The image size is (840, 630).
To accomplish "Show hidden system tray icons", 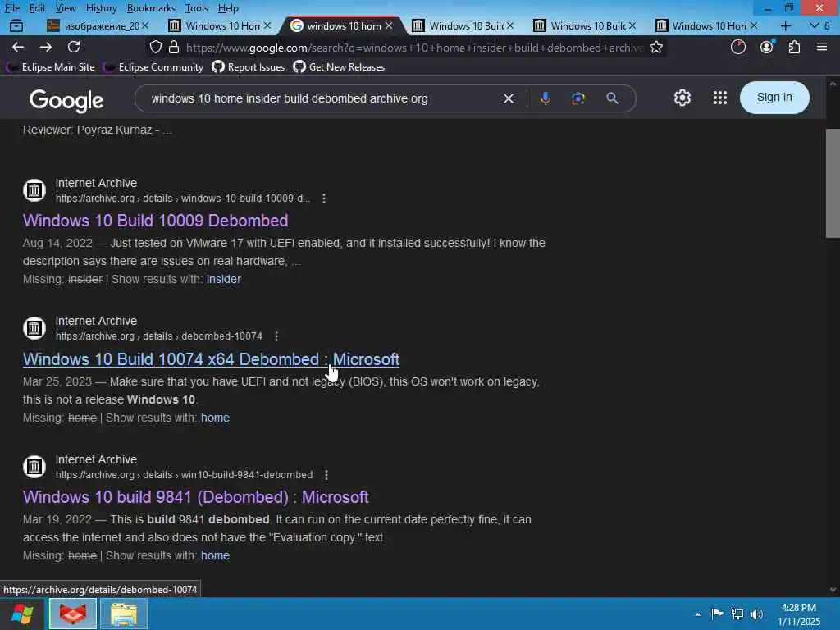I will (697, 614).
